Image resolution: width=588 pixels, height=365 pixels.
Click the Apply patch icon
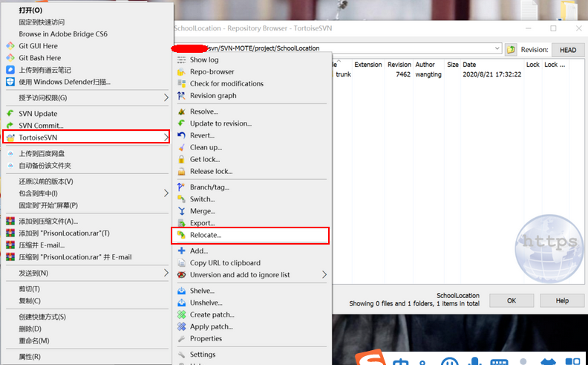click(x=181, y=326)
